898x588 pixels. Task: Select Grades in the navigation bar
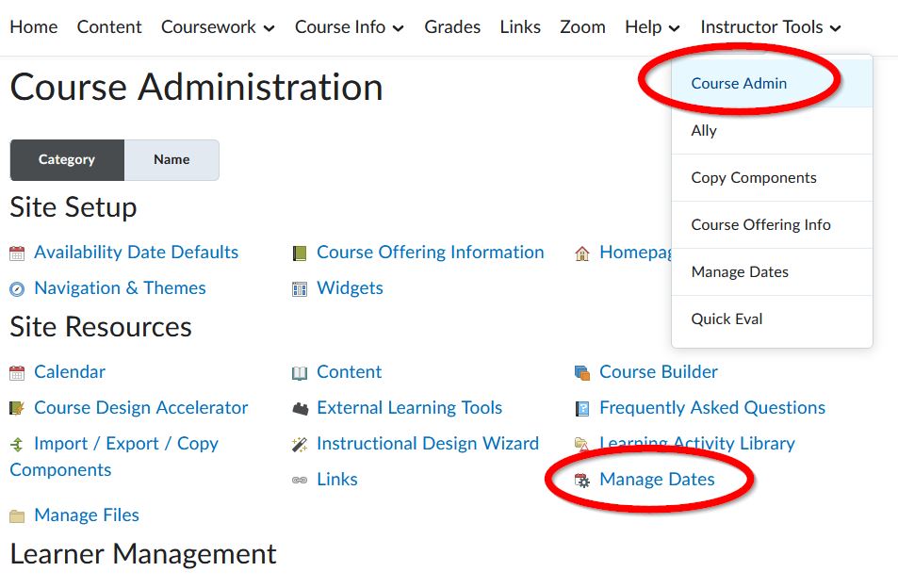click(x=452, y=26)
